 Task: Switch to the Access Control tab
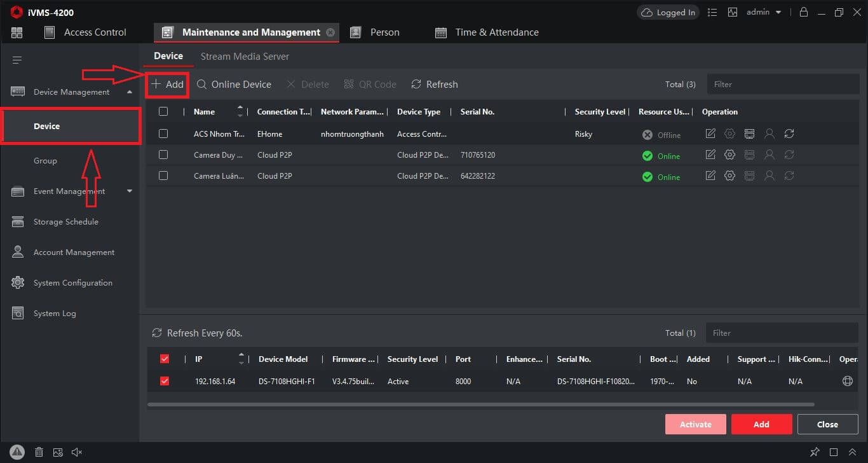click(86, 32)
